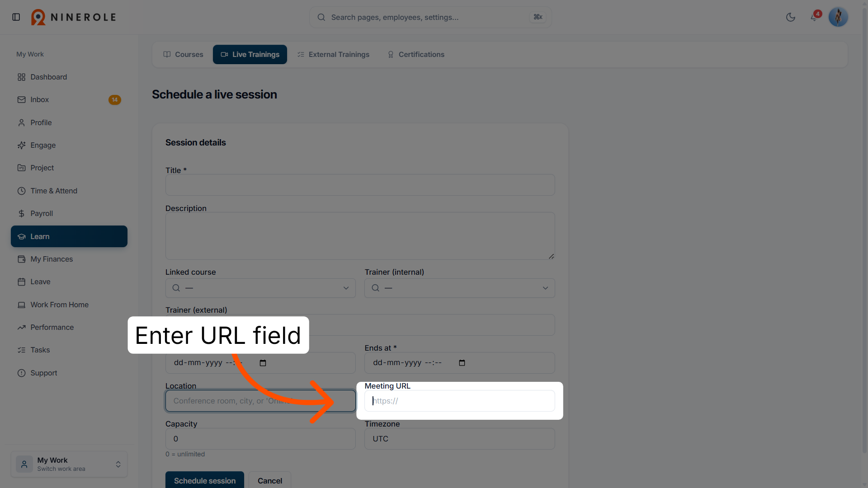The image size is (868, 488).
Task: Expand the Linked course dropdown
Action: coord(260,288)
